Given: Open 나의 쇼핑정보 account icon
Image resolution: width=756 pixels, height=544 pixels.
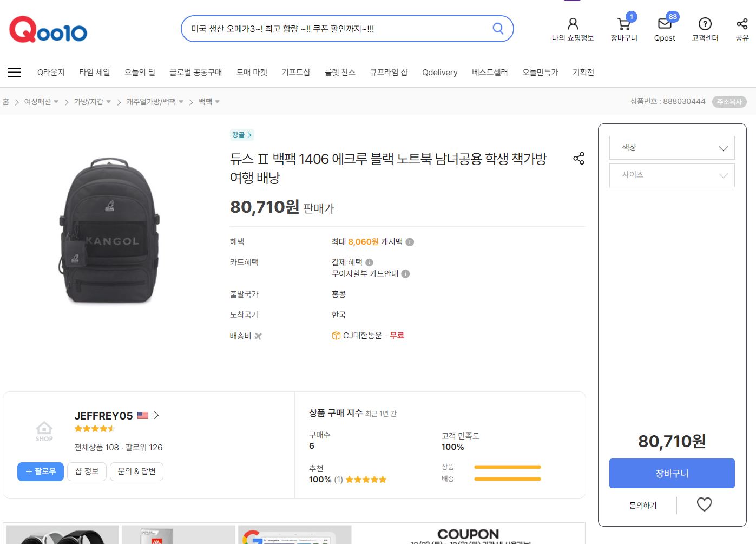Looking at the screenshot, I should click(x=573, y=24).
